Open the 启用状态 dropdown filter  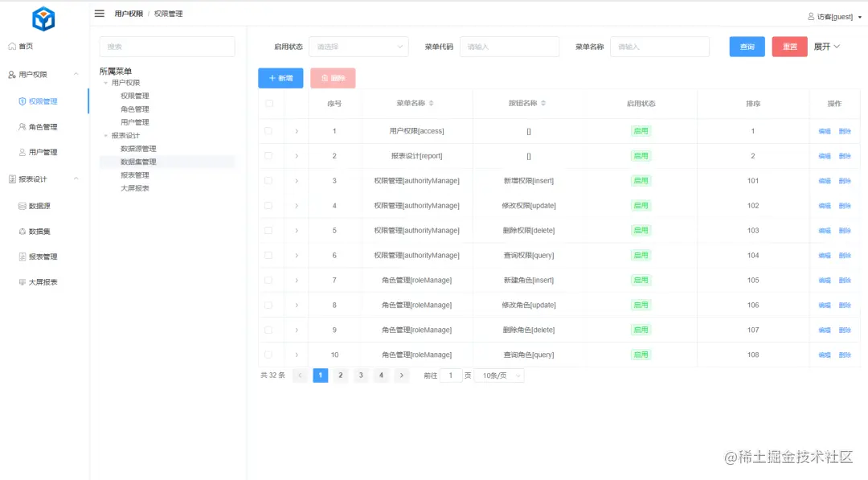[x=358, y=46]
